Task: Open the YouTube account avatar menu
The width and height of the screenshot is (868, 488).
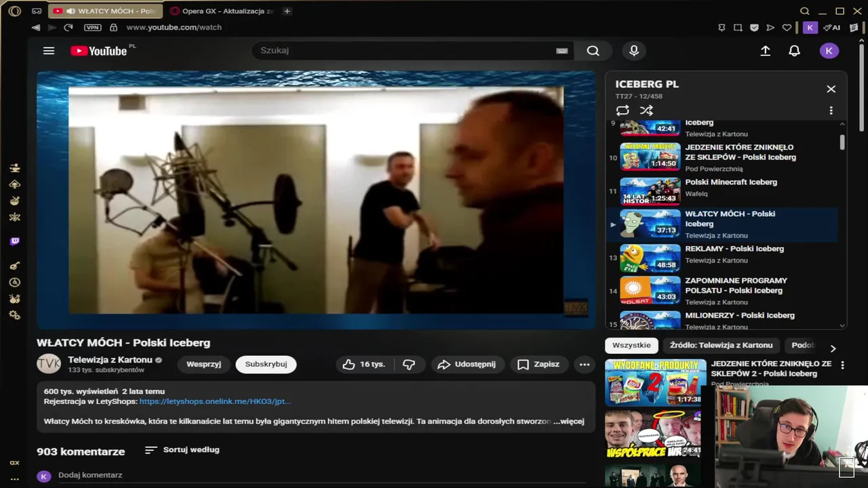Action: [x=829, y=51]
